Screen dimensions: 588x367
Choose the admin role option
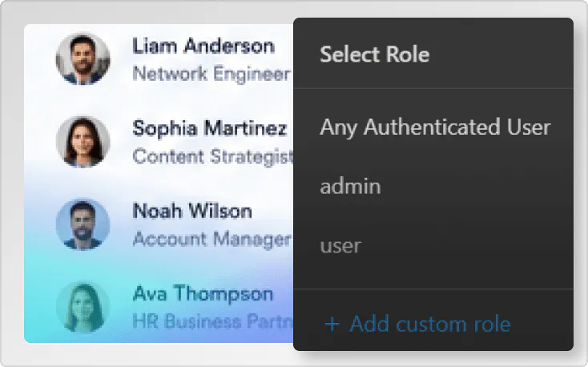point(350,186)
